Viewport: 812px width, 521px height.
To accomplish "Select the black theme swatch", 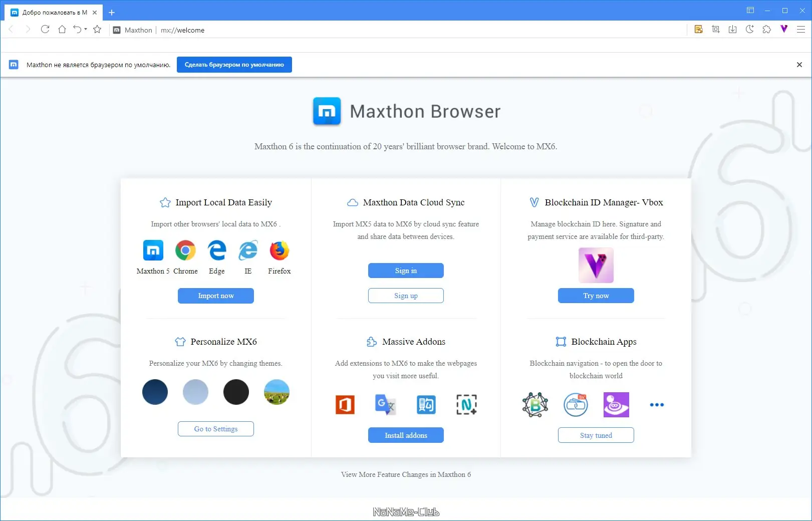I will coord(236,392).
